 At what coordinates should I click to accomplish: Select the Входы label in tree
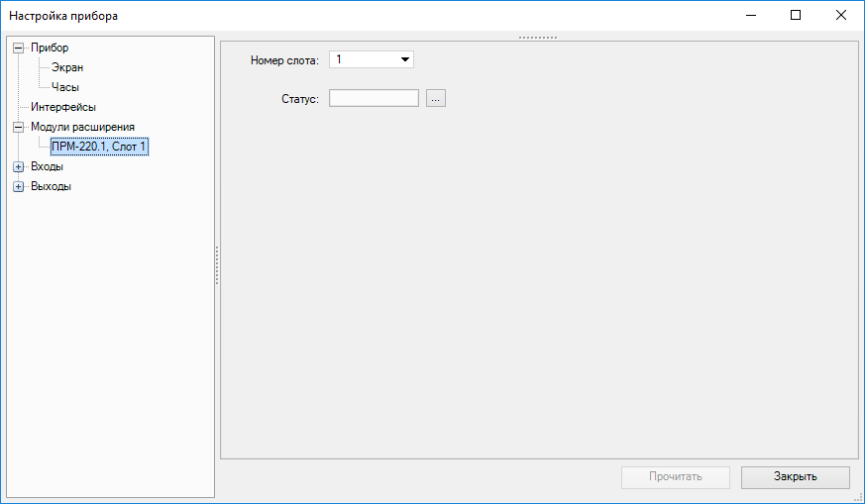47,166
